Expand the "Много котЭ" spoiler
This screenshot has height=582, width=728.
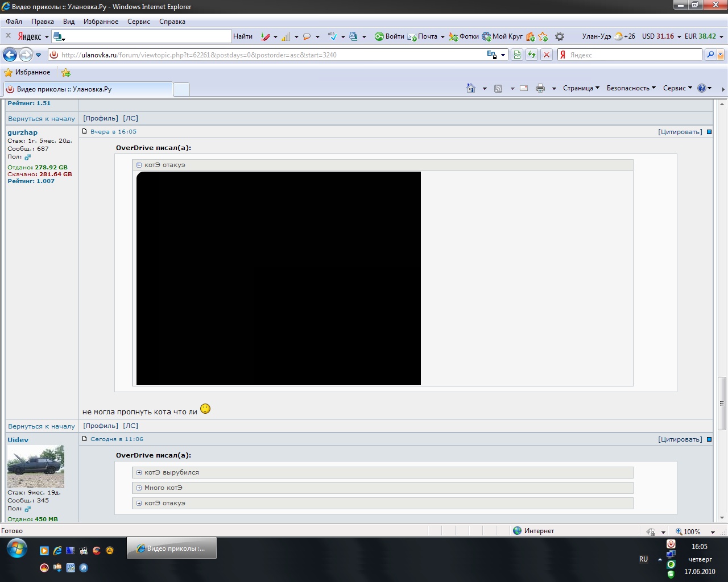(139, 488)
